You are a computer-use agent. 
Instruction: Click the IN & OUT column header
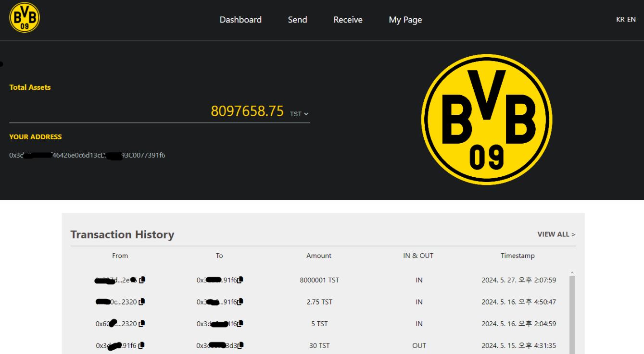[x=418, y=256]
